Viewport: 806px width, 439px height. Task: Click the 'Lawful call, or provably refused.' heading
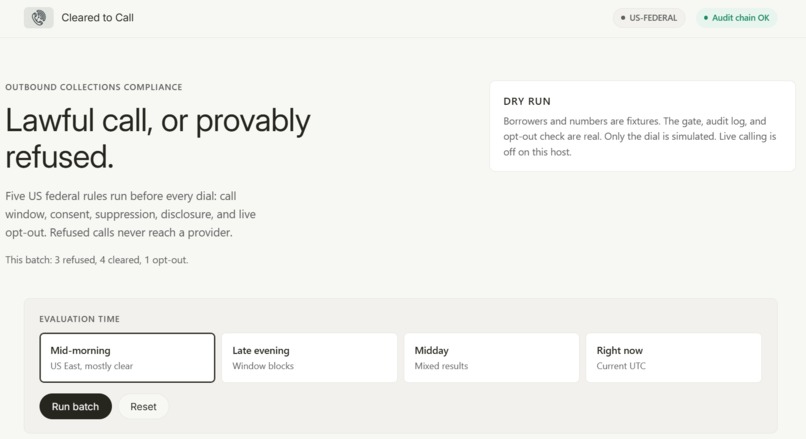pos(158,138)
